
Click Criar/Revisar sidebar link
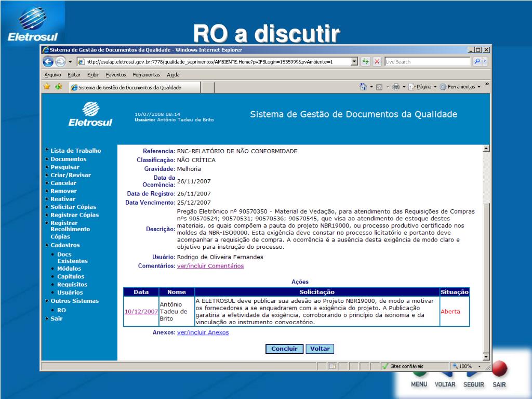71,175
